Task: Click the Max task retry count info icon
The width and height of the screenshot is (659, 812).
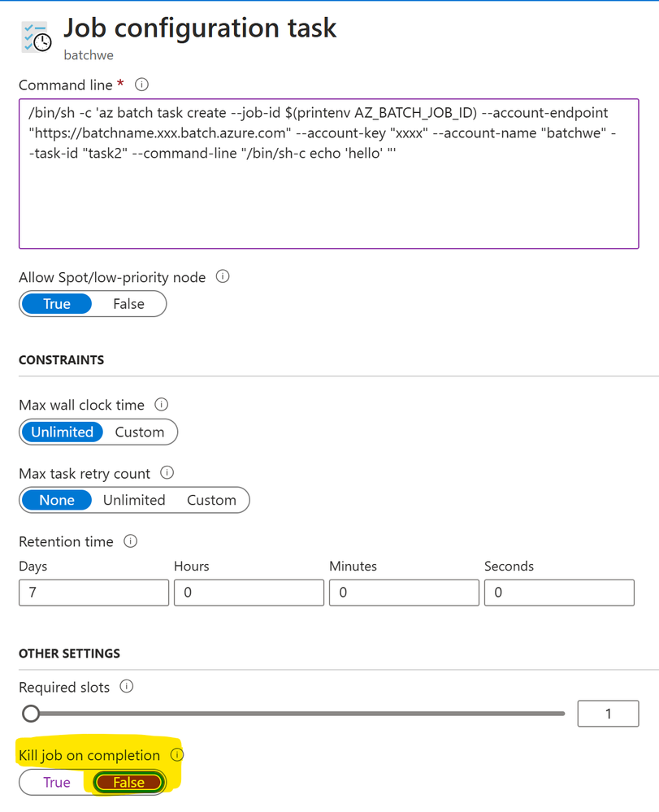Action: [167, 473]
